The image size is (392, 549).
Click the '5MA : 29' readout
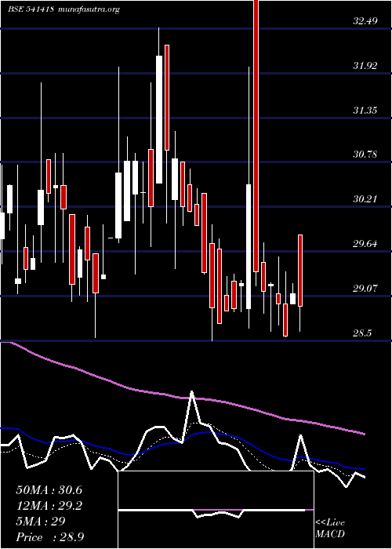click(x=41, y=521)
